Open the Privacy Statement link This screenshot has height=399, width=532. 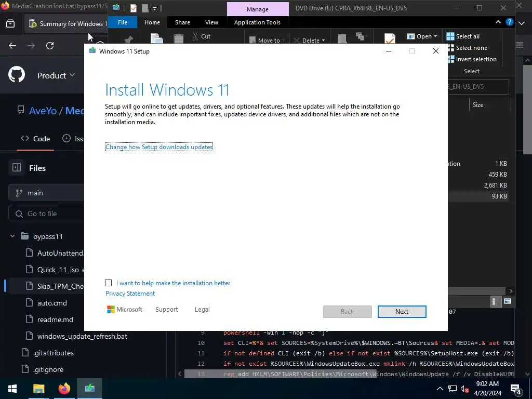click(130, 294)
